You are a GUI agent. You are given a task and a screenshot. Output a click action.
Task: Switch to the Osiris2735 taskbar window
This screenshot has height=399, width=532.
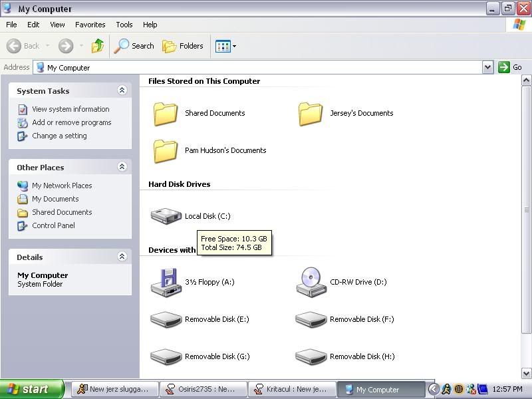(203, 389)
